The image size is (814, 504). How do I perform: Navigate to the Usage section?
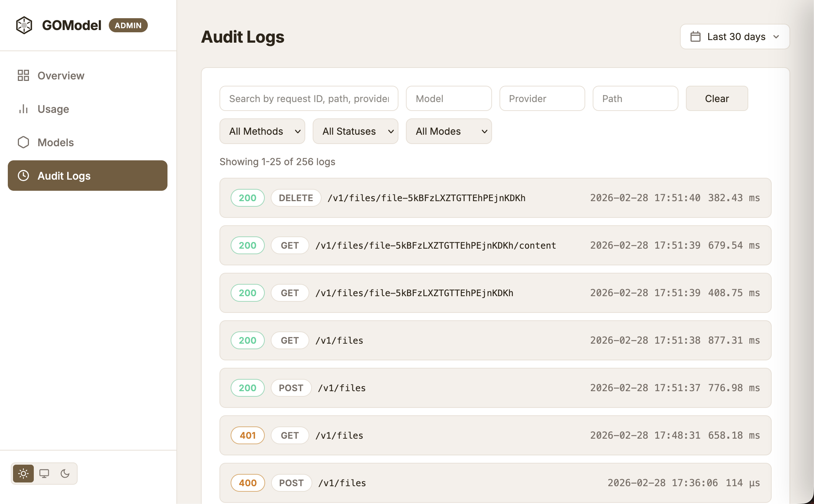53,109
